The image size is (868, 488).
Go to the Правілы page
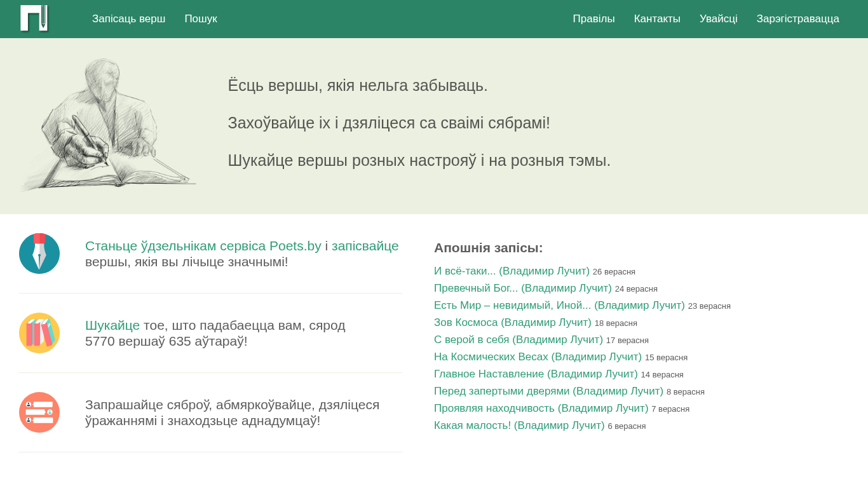[593, 19]
